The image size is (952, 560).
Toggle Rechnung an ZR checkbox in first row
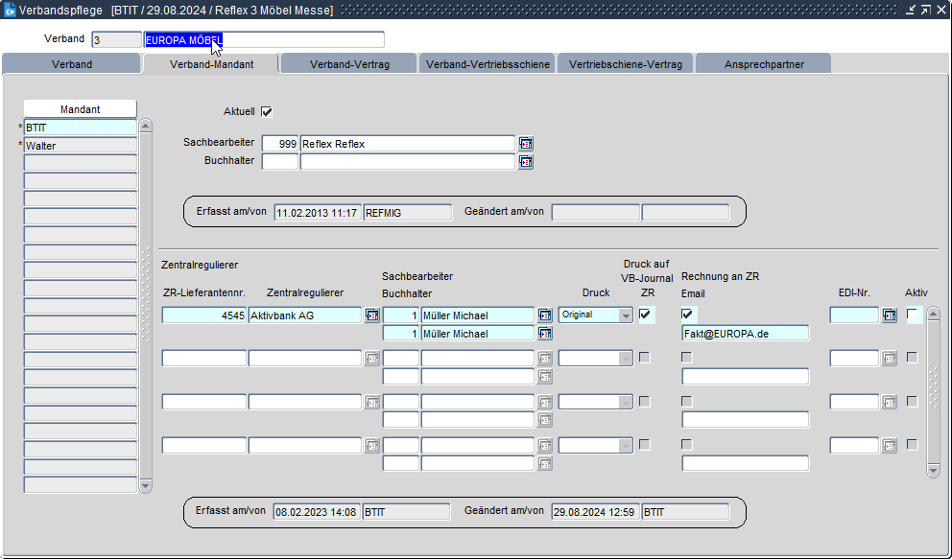pyautogui.click(x=687, y=315)
